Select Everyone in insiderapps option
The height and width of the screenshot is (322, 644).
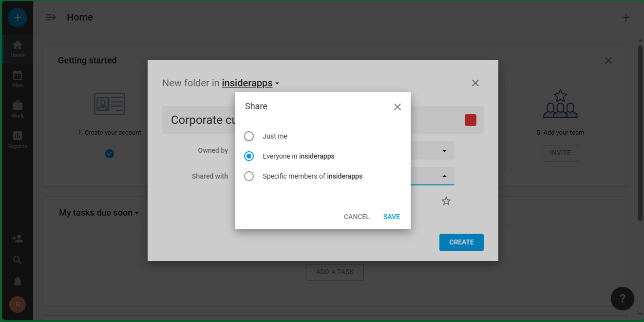coord(249,156)
